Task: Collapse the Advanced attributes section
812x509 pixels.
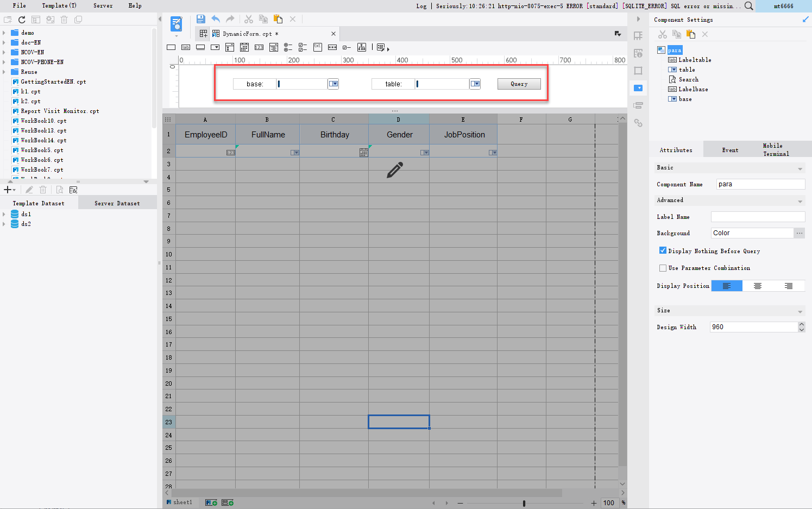Action: click(x=800, y=200)
